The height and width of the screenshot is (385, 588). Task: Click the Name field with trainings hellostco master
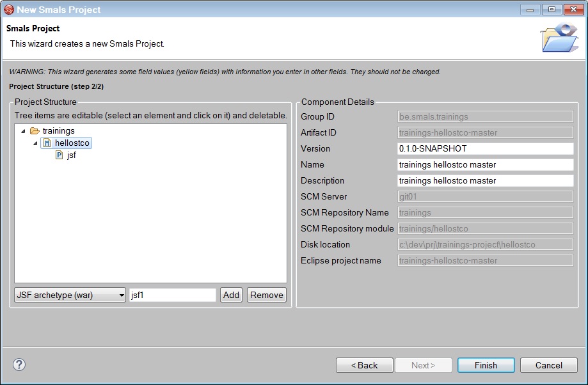pyautogui.click(x=485, y=164)
